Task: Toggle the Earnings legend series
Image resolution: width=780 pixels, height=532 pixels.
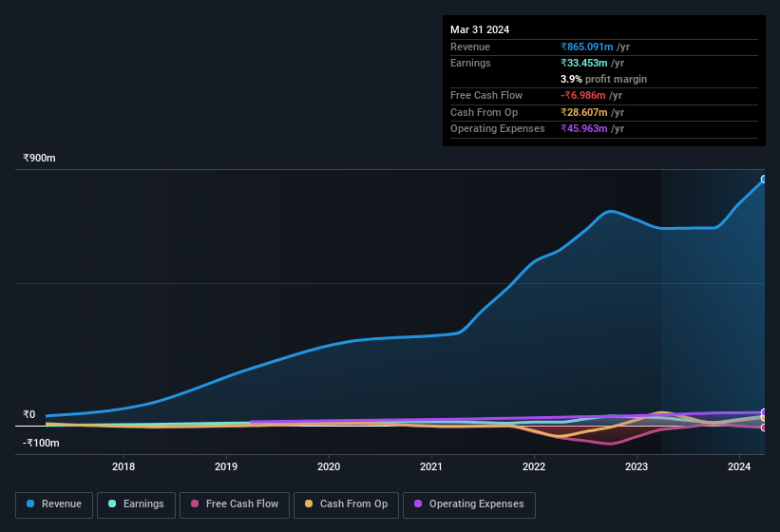Action: (136, 504)
